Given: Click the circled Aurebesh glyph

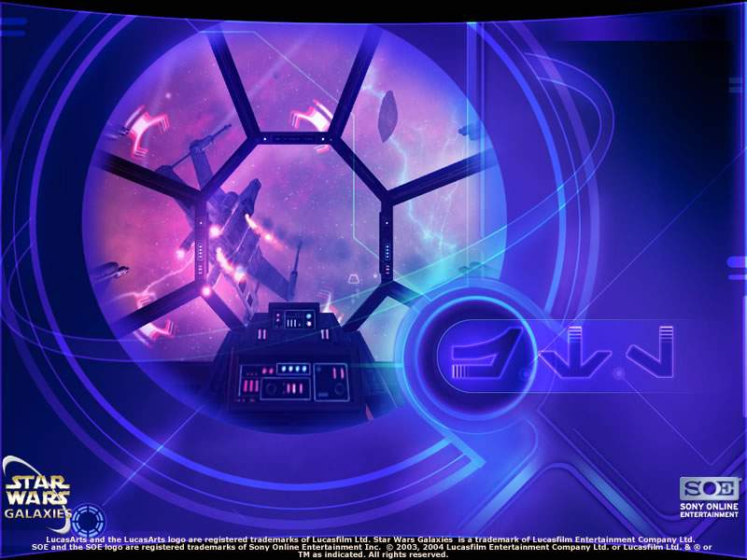Looking at the screenshot, I should [x=478, y=352].
